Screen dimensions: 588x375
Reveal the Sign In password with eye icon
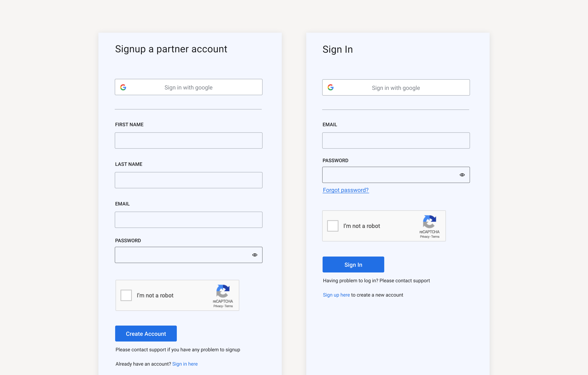click(462, 175)
